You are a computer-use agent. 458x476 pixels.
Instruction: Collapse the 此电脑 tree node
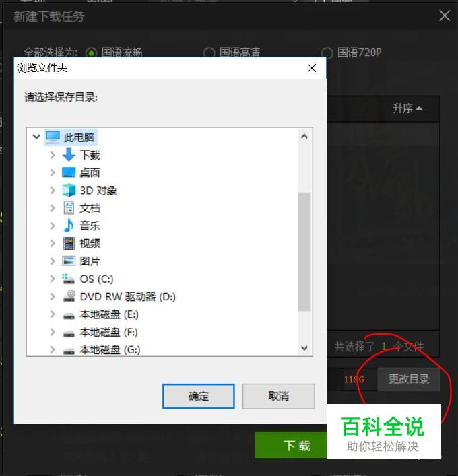click(36, 137)
